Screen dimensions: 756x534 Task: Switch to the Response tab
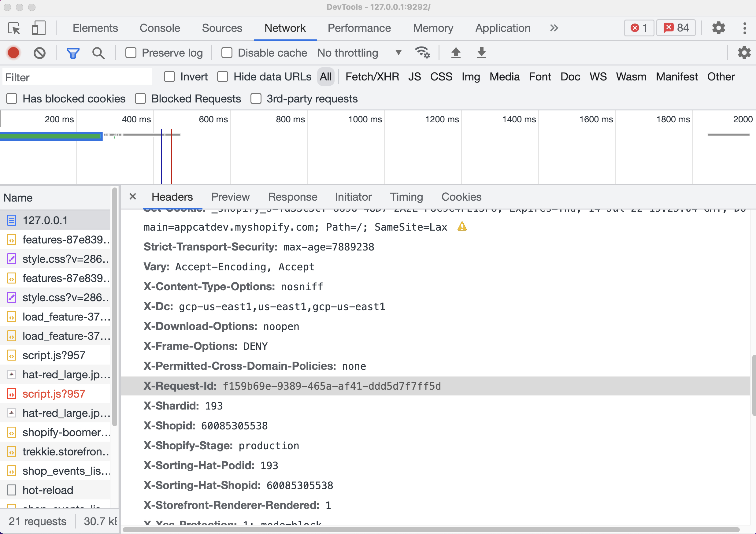tap(292, 197)
